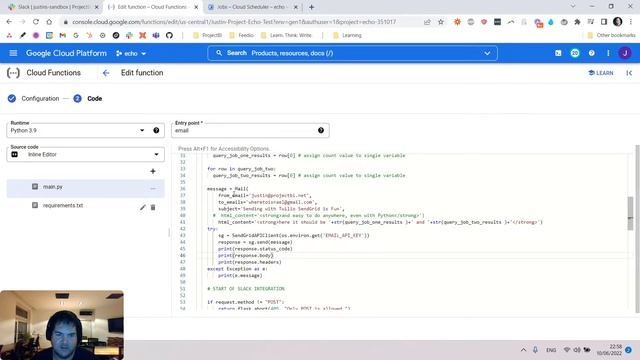Screen dimensions: 640x360
Task: Open the volume control in system tray
Action: 577,350
